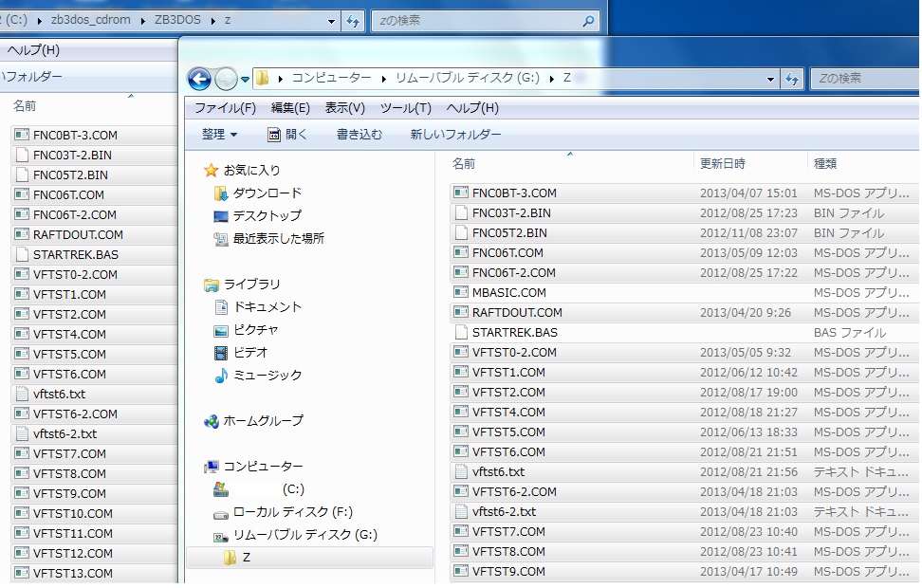This screenshot has height=588, width=922.
Task: Open the address dropdown in the back C: window
Action: pyautogui.click(x=331, y=21)
